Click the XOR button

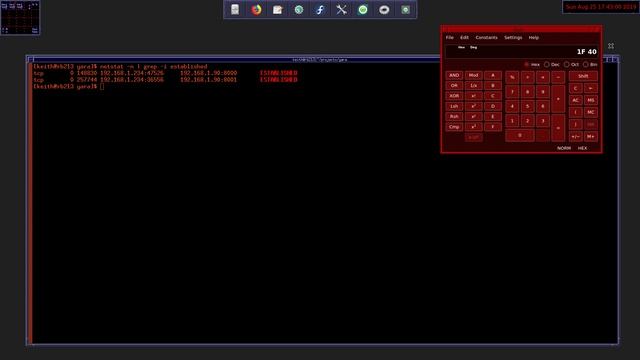[454, 96]
